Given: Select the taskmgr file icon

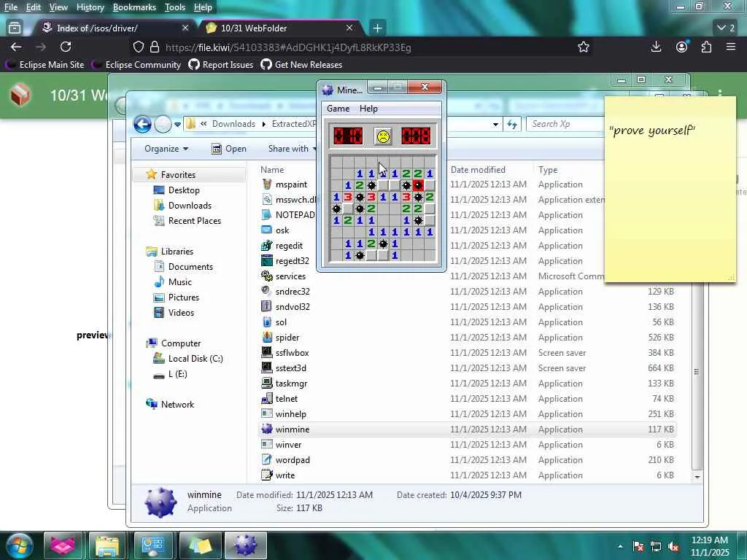Looking at the screenshot, I should pyautogui.click(x=267, y=384).
